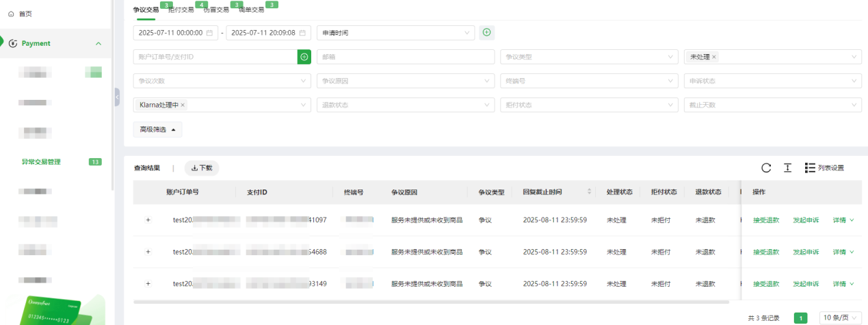Switch to the 伪冒交易 tab
Screen dimensions: 868x325
(x=216, y=10)
